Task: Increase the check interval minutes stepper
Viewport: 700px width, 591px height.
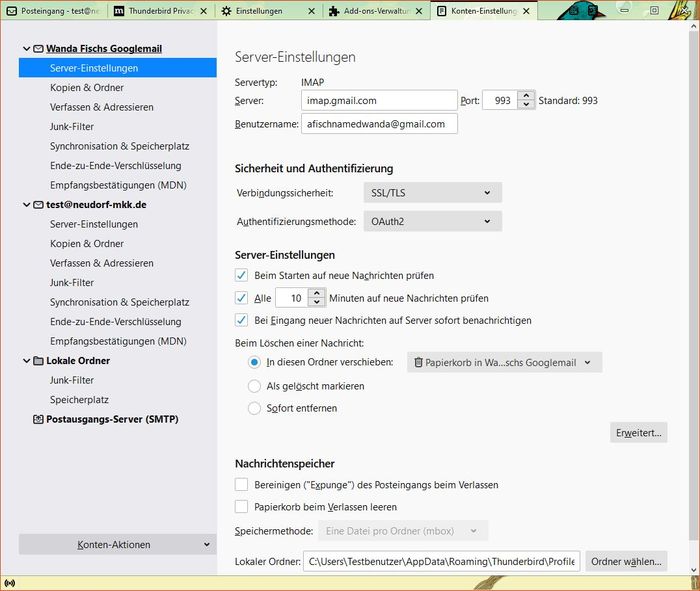Action: click(318, 293)
